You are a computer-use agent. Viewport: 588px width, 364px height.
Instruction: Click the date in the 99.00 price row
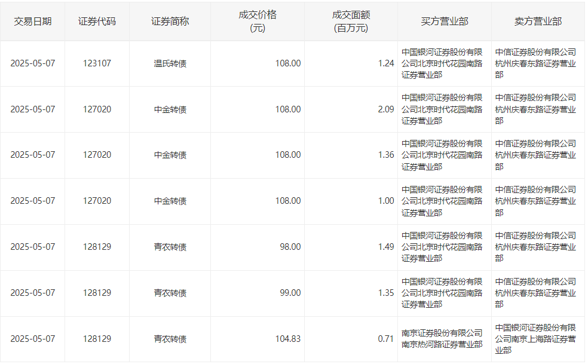pyautogui.click(x=33, y=293)
